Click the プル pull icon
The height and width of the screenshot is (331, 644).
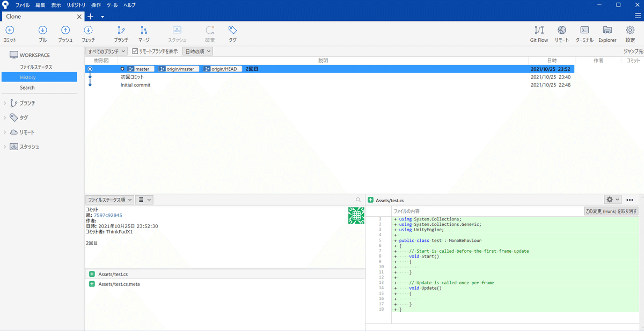pyautogui.click(x=43, y=31)
